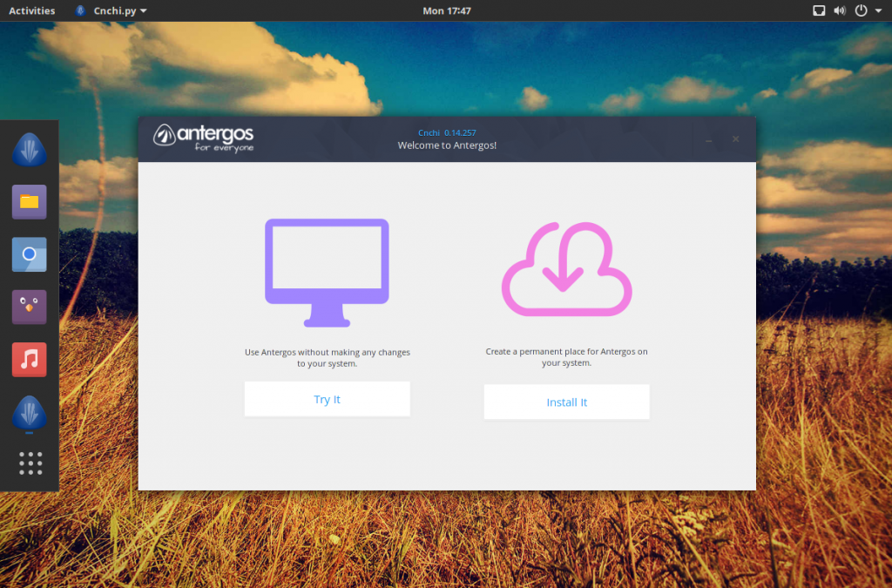892x588 pixels.
Task: Open the clock showing Mon 17:47
Action: pyautogui.click(x=447, y=10)
